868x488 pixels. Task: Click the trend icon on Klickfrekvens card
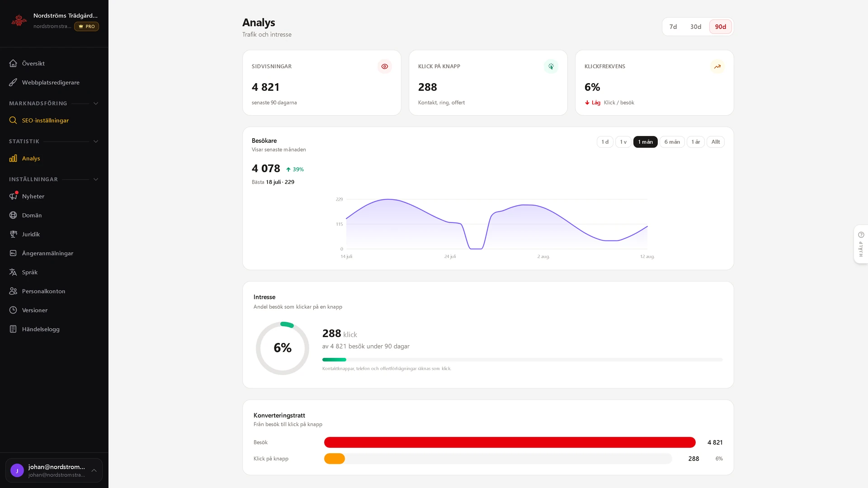[717, 66]
